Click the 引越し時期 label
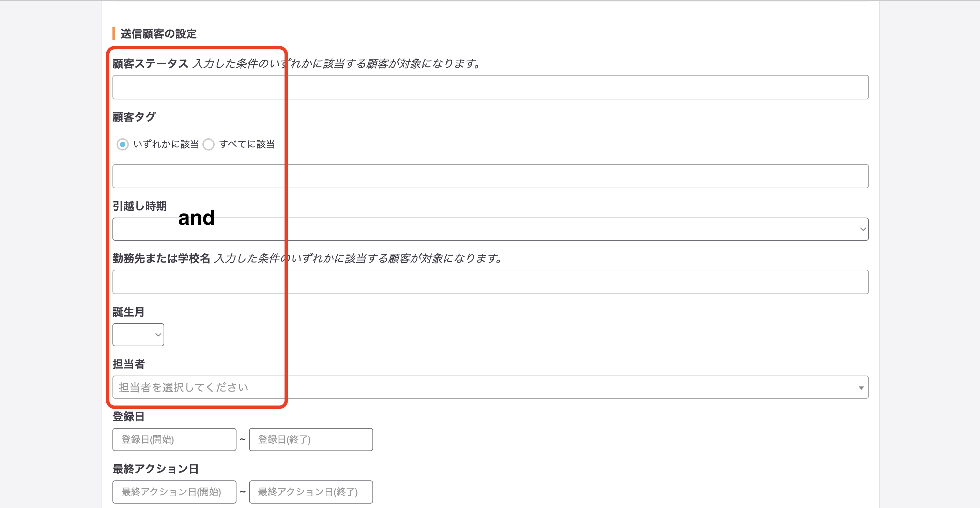 [x=140, y=206]
